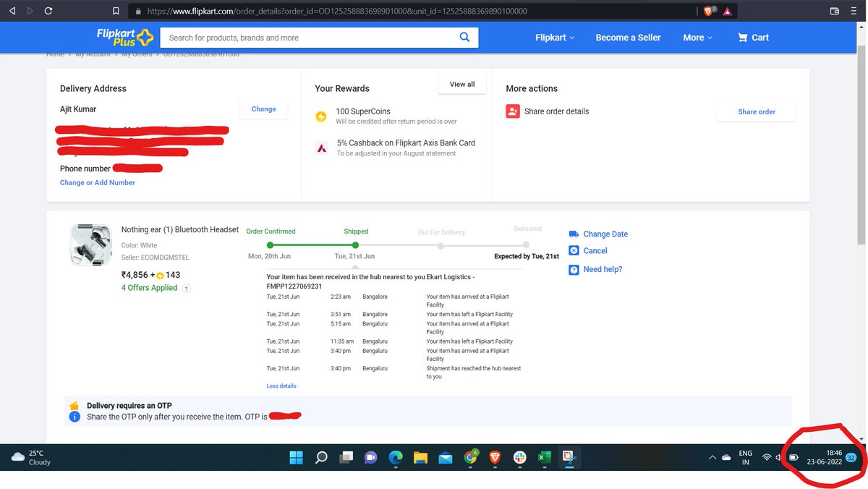Viewport: 868px width, 489px height.
Task: Expand the Flipkart account dropdown
Action: (555, 38)
